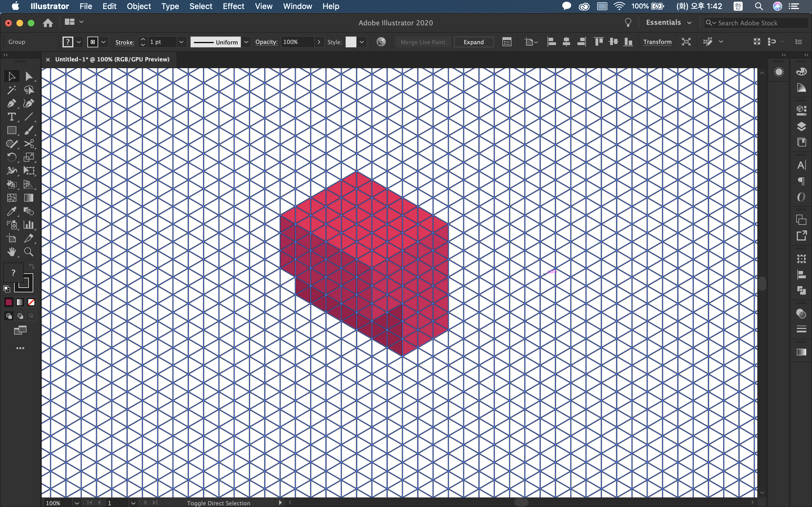Swap fill and stroke colors
Screen dimensions: 812x507
pyautogui.click(x=32, y=266)
